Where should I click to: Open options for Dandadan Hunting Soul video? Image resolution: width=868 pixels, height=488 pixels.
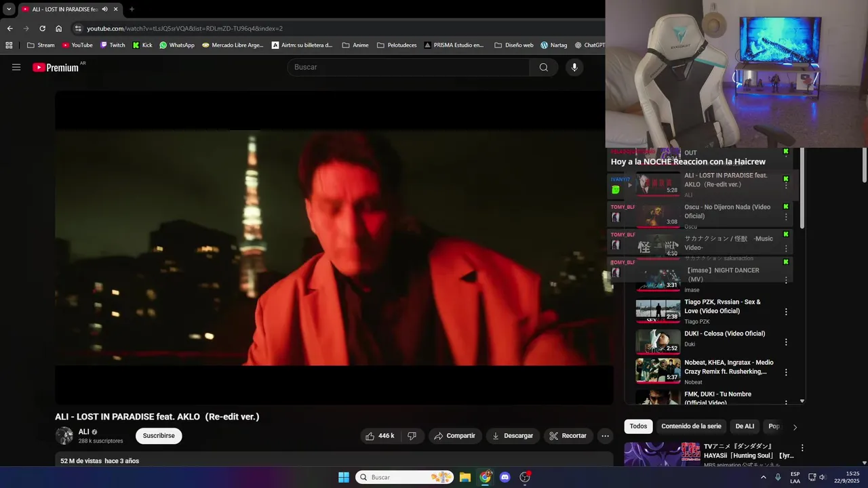(802, 448)
